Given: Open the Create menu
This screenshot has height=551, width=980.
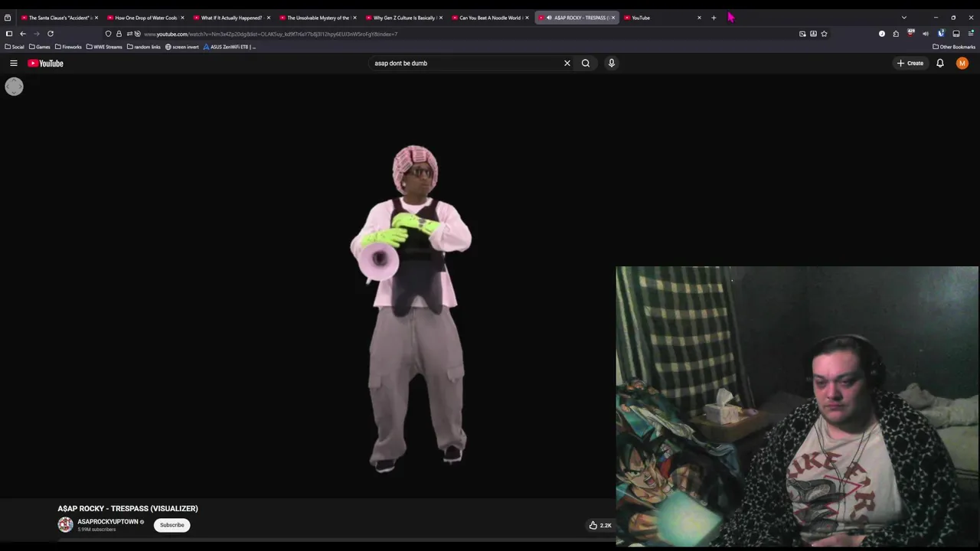Looking at the screenshot, I should [x=910, y=64].
